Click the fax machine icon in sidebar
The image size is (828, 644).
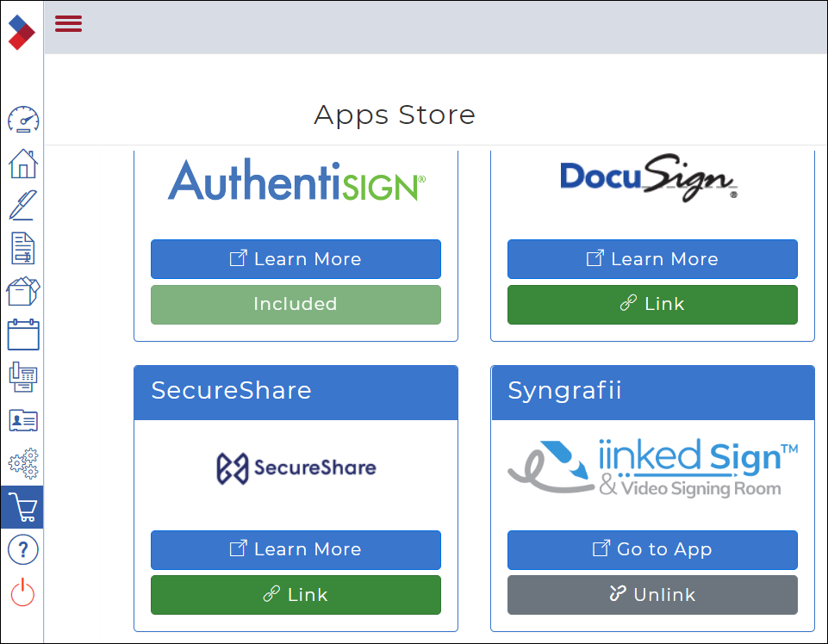(x=23, y=377)
